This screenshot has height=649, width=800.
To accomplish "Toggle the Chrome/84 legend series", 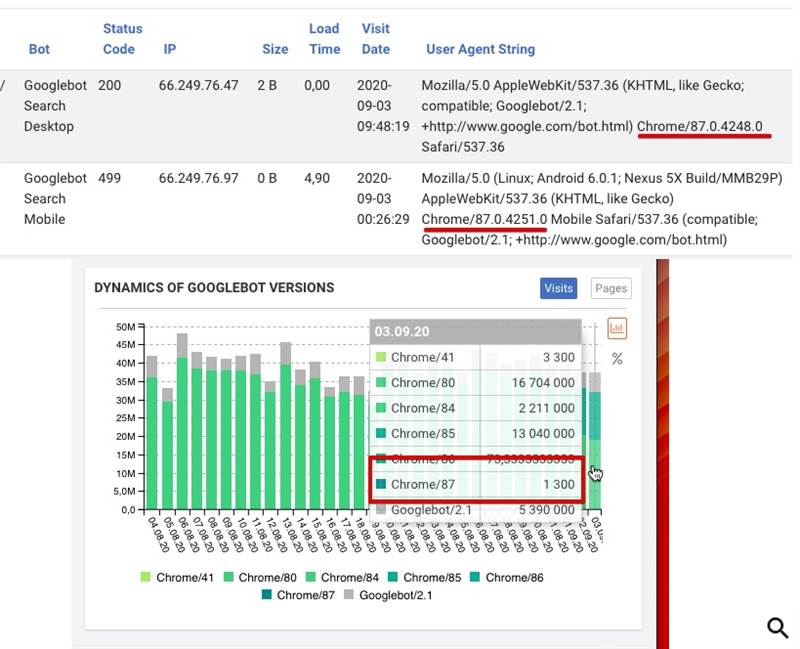I will click(342, 578).
